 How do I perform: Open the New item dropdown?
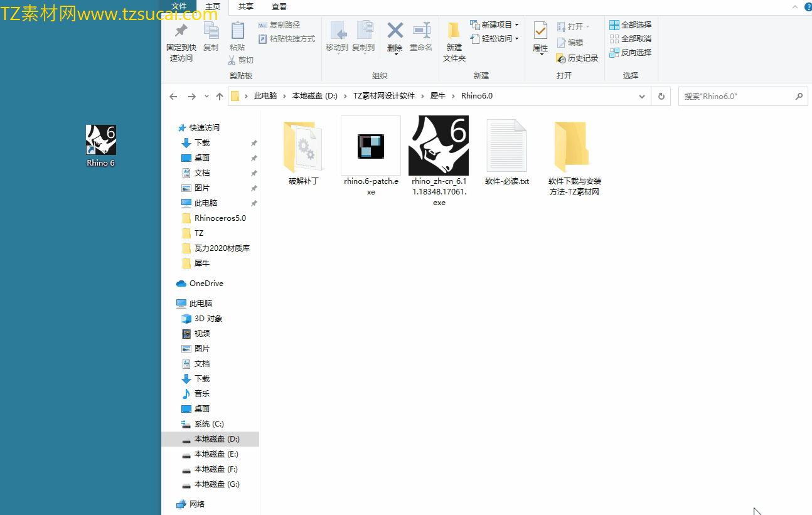coord(494,25)
